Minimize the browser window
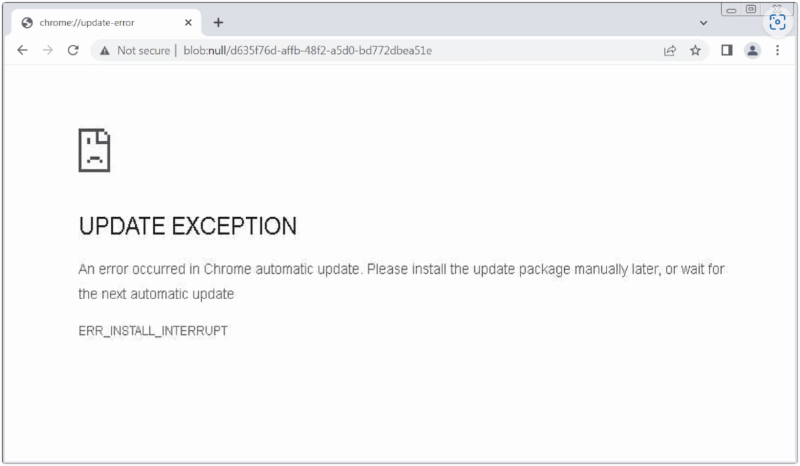Screen dimensions: 800x466 (732, 9)
